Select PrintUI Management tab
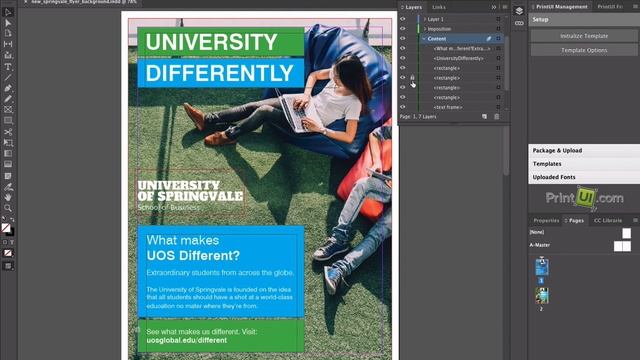 click(x=559, y=7)
